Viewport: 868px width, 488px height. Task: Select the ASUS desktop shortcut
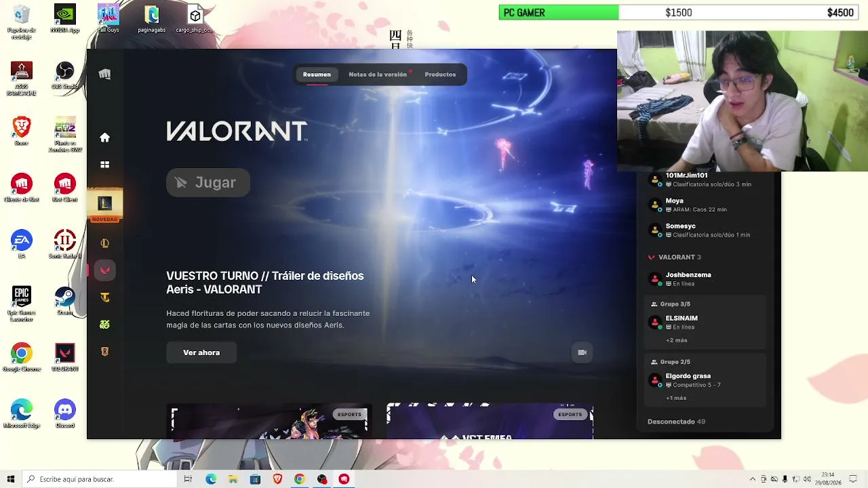21,78
